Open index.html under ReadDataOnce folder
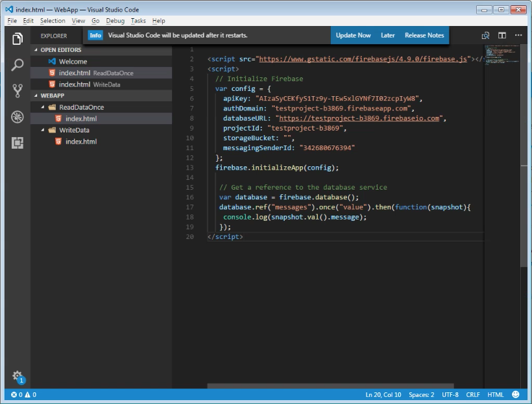532x404 pixels. [101, 119]
